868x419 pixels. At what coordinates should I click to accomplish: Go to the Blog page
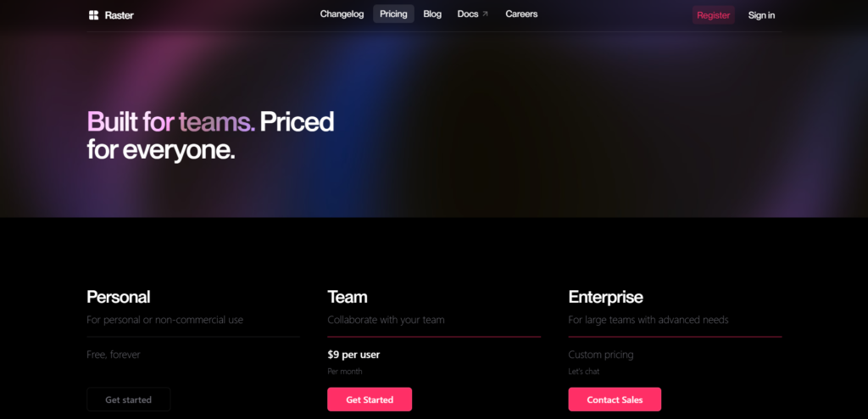tap(432, 14)
